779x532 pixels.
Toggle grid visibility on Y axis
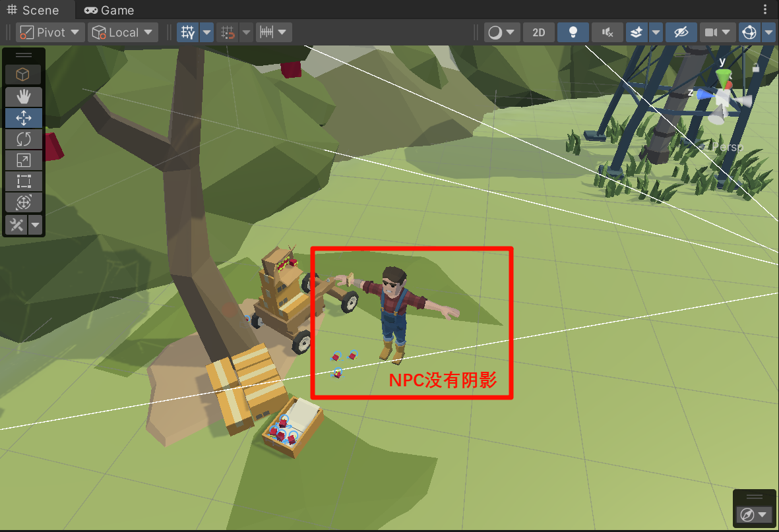[188, 32]
